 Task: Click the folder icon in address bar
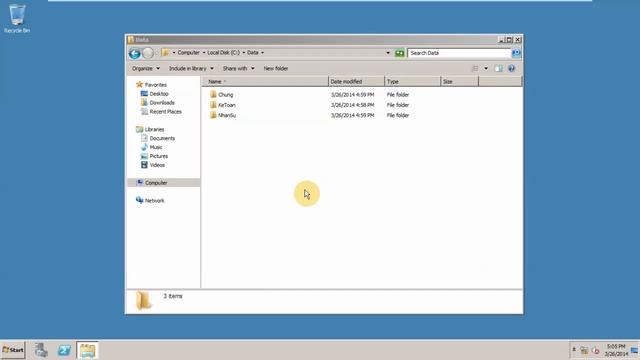(x=165, y=53)
